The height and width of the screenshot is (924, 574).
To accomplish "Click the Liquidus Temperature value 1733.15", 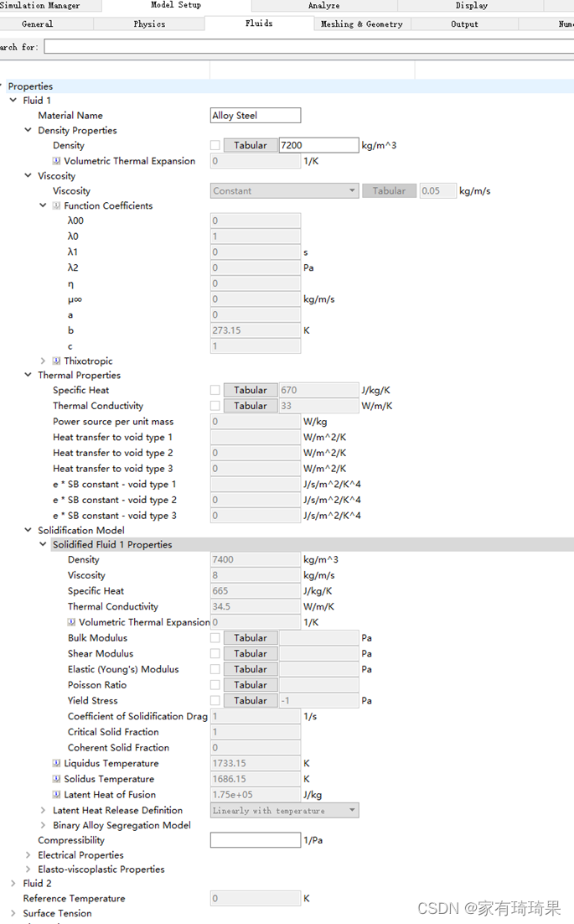I will (256, 763).
